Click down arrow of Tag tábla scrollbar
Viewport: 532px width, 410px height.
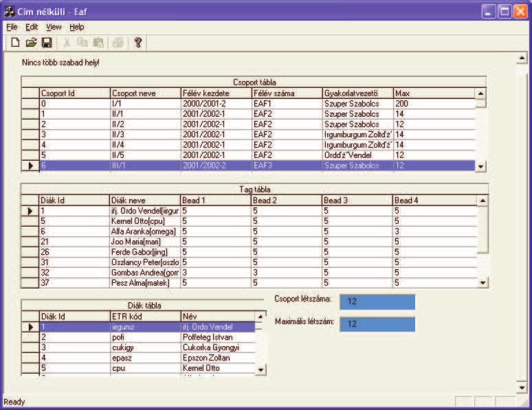(x=483, y=282)
